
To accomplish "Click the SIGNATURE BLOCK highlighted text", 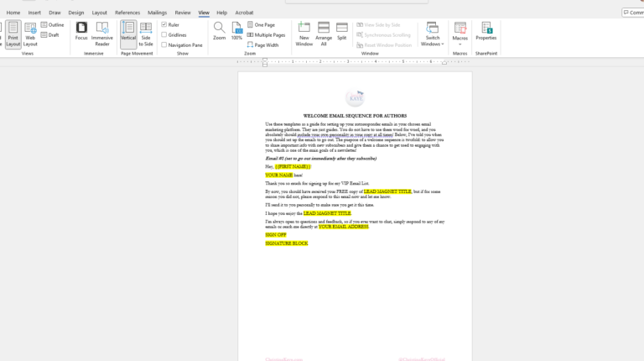I will (x=287, y=243).
